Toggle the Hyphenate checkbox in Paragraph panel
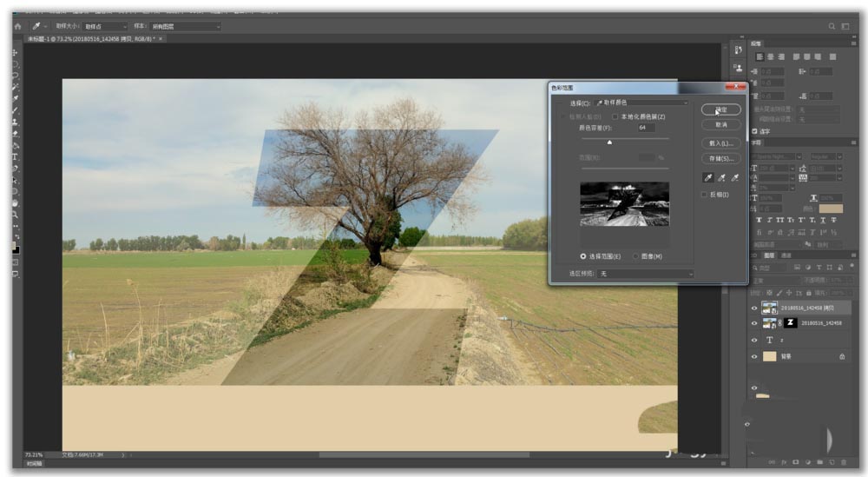 tap(754, 131)
